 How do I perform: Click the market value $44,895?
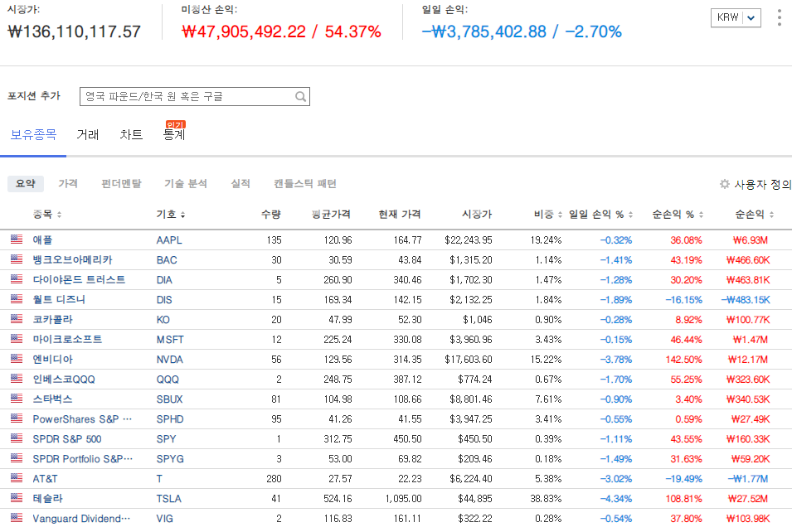click(x=475, y=498)
